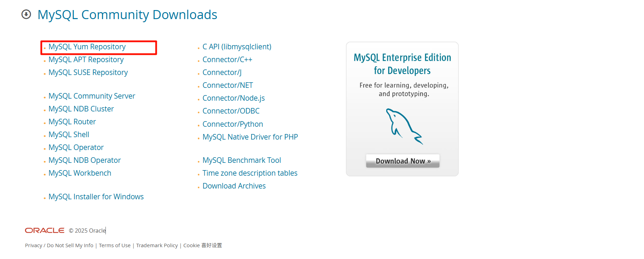Screen dimensions: 644x259
Task: Open the Connector/J download link
Action: [222, 73]
